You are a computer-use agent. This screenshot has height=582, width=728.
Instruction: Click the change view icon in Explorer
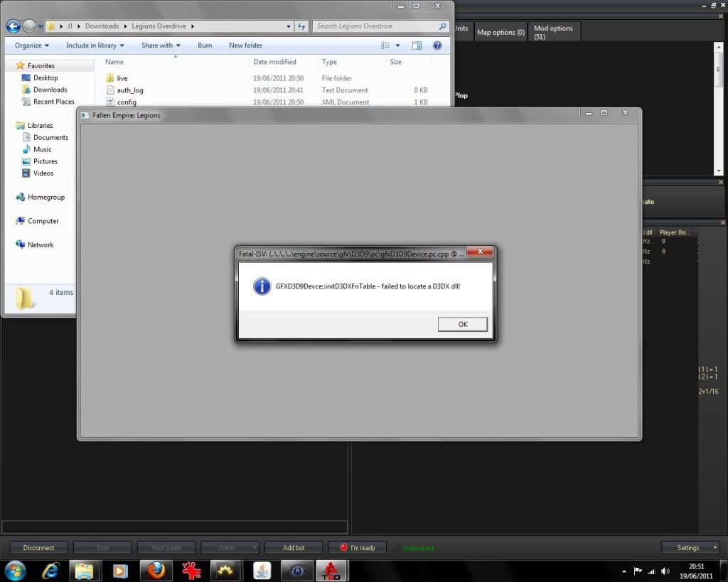coord(385,45)
